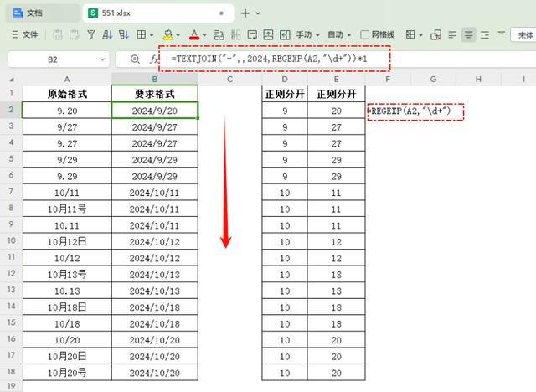This screenshot has width=536, height=392.
Task: Open the 自动 dropdown
Action: click(339, 34)
